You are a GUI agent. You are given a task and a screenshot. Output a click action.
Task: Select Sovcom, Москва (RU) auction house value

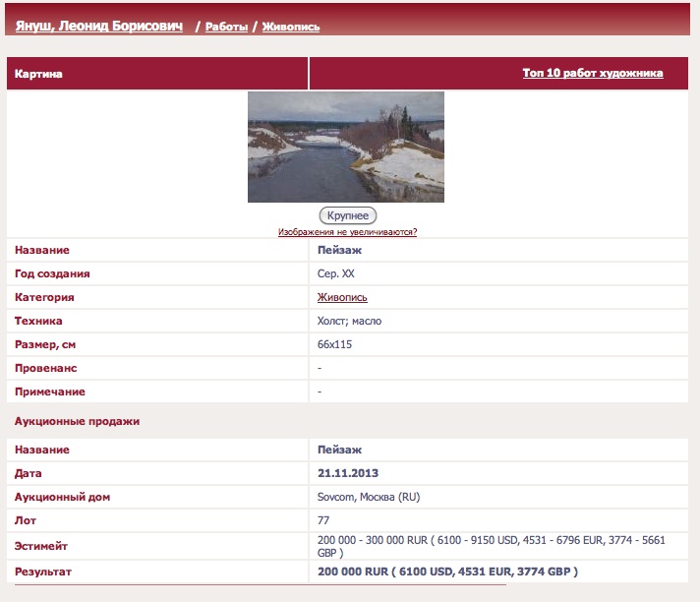tap(369, 497)
